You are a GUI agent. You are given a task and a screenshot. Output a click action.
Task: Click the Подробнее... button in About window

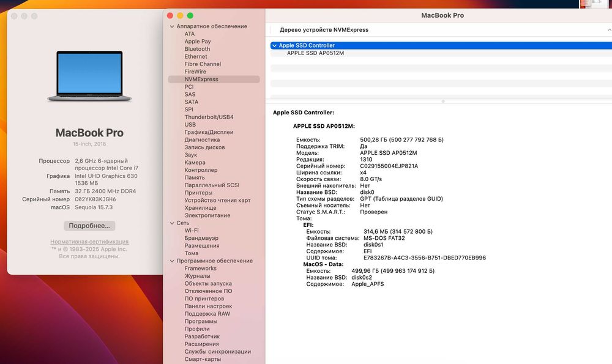tap(89, 226)
